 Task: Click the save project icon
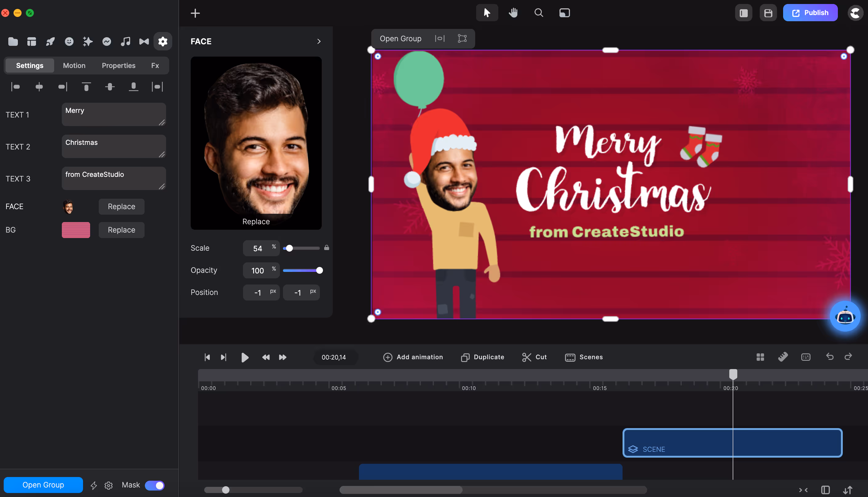(768, 13)
